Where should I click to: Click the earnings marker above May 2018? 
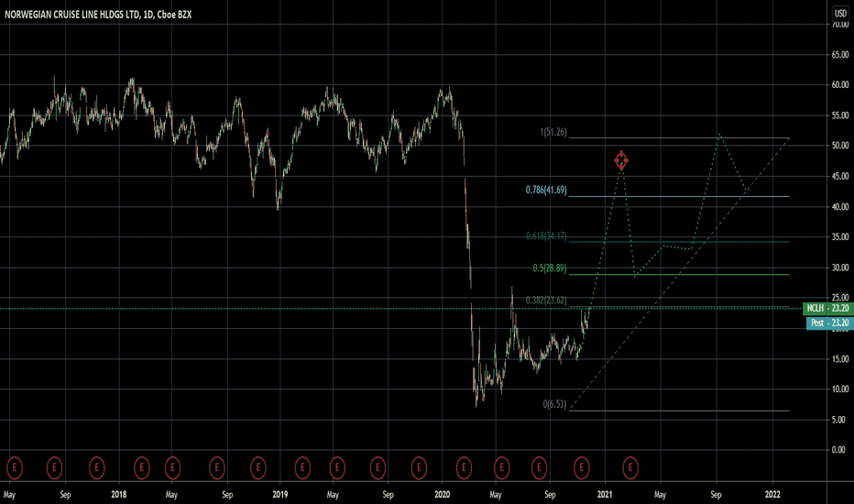pyautogui.click(x=172, y=467)
